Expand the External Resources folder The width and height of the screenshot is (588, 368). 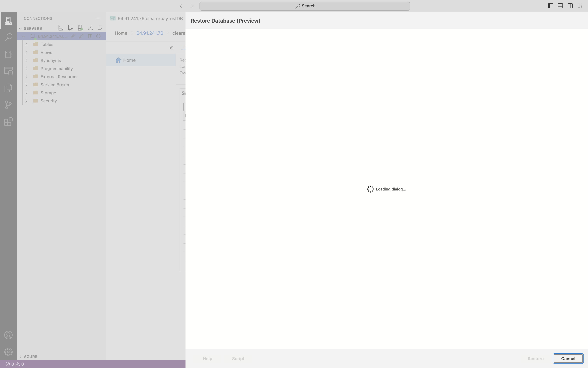(26, 76)
